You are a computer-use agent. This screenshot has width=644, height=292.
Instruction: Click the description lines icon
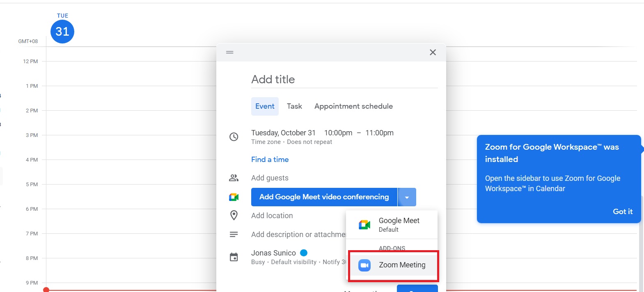coord(234,235)
